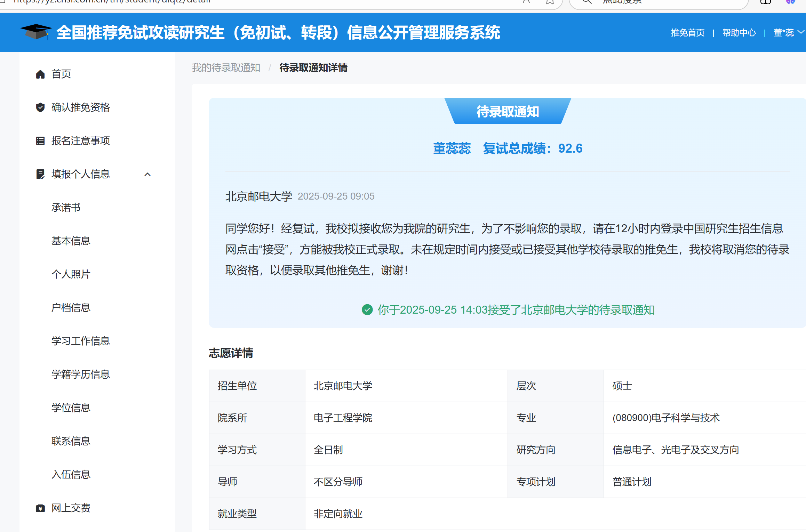Click the payment icon for 网上交费

pyautogui.click(x=40, y=508)
